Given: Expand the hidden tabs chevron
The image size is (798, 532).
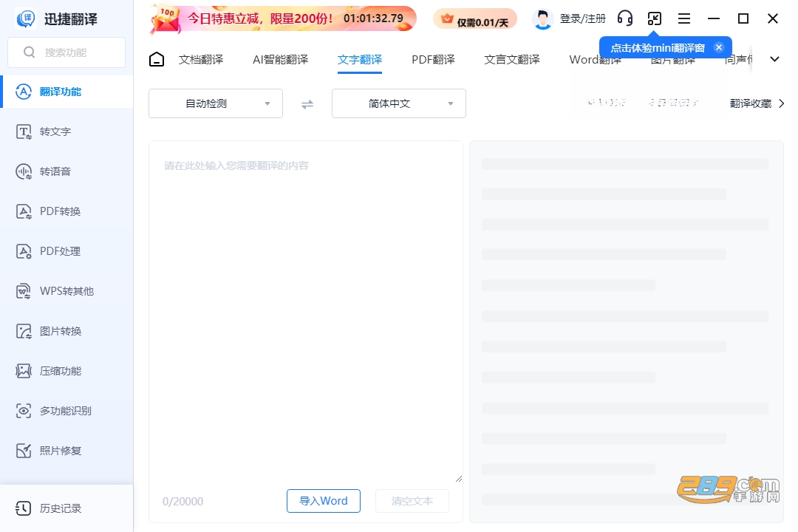Looking at the screenshot, I should click(x=774, y=59).
